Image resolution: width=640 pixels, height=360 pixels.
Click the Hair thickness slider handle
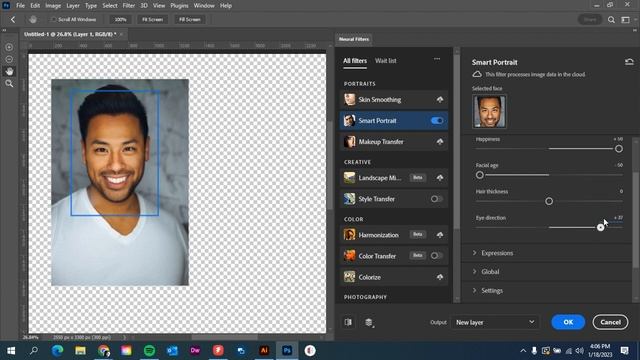pos(549,201)
